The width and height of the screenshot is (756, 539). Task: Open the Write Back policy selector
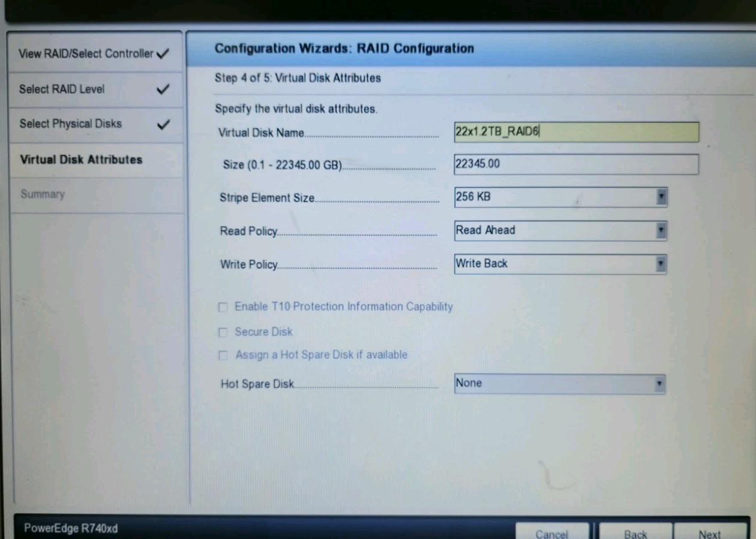tap(558, 264)
